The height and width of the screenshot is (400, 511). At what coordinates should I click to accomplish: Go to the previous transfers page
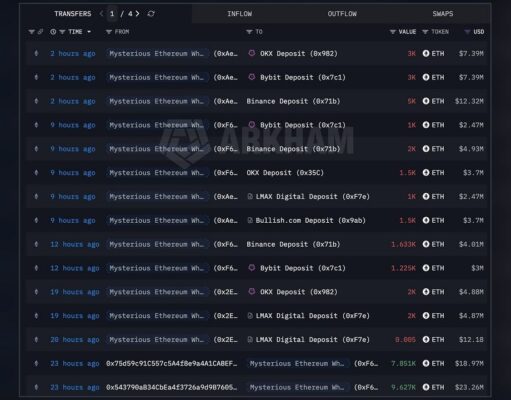point(101,14)
